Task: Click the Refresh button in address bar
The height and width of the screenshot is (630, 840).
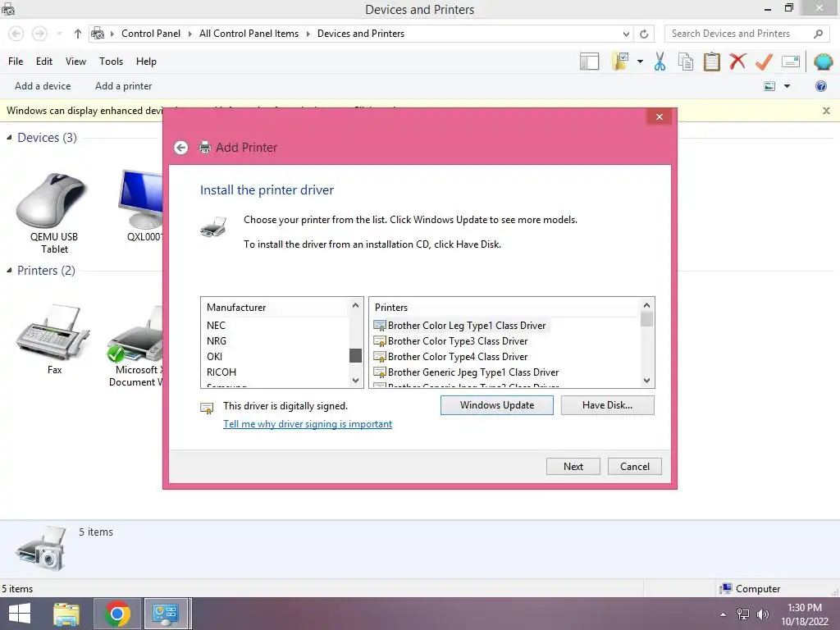Action: [643, 34]
